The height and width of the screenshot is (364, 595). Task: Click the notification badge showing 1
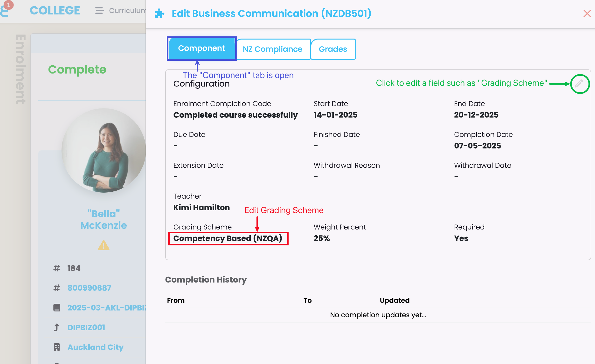tap(8, 5)
